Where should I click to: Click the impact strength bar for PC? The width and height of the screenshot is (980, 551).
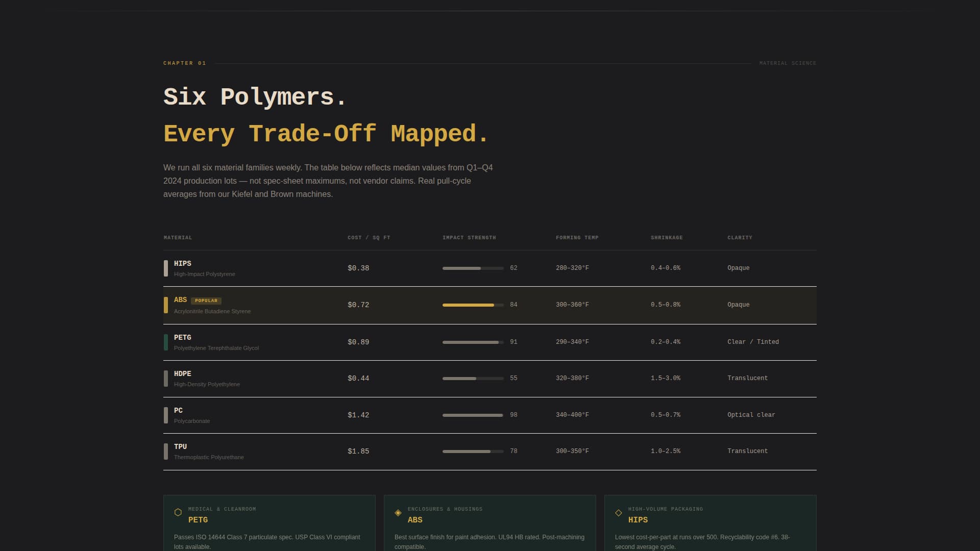[473, 415]
